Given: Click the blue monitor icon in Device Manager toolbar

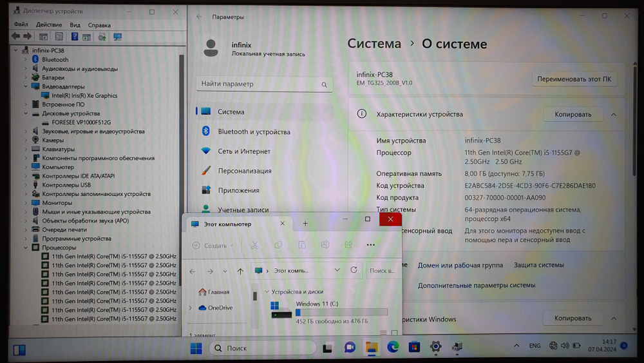Looking at the screenshot, I should point(118,37).
